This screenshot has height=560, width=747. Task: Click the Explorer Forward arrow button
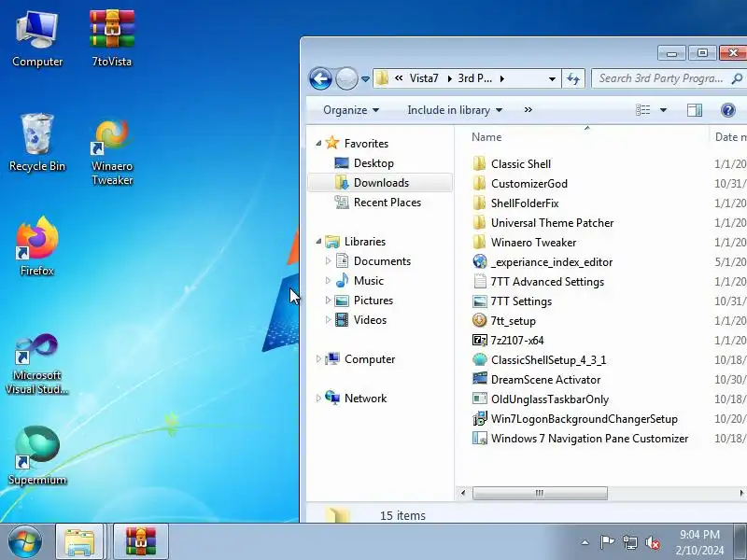pyautogui.click(x=346, y=78)
